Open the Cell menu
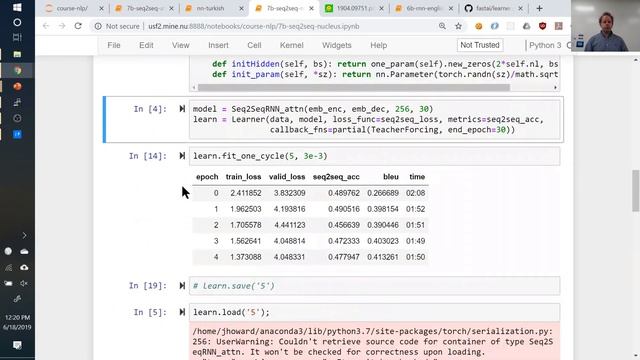 [x=254, y=45]
